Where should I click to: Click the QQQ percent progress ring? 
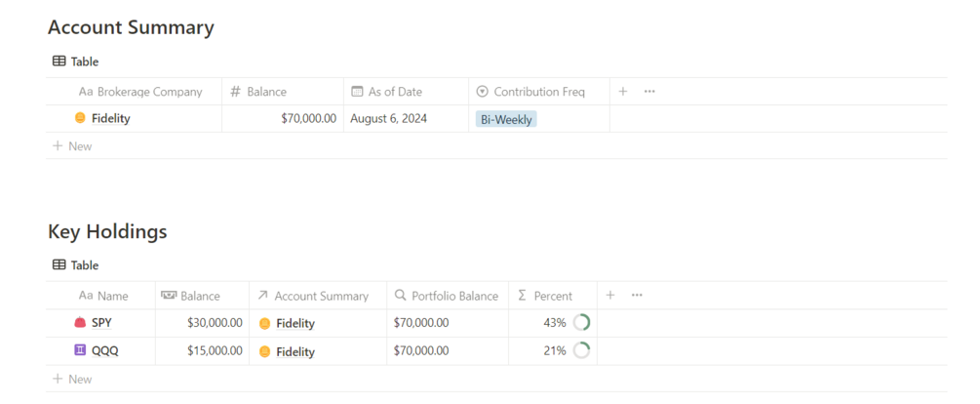(x=581, y=350)
